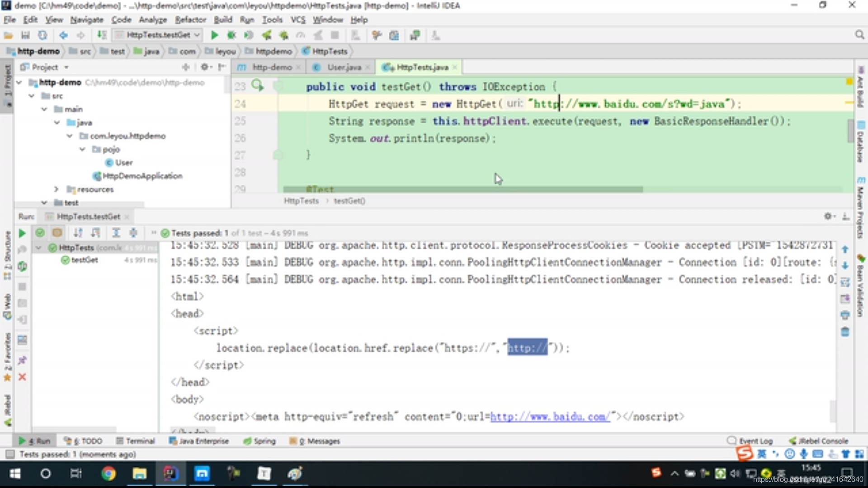
Task: Toggle Show Ignored tests filter
Action: (57, 233)
